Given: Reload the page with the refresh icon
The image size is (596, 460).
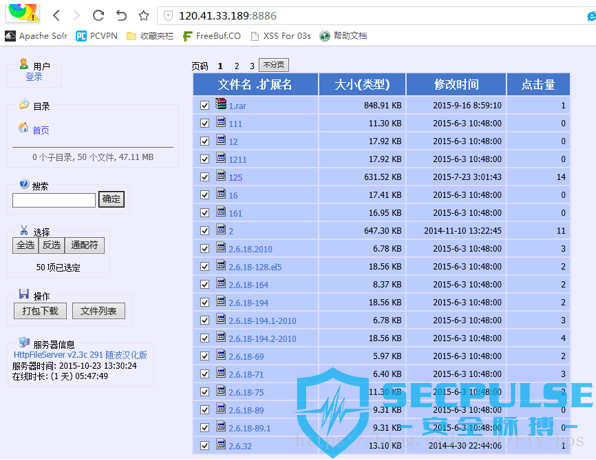Looking at the screenshot, I should 98,16.
